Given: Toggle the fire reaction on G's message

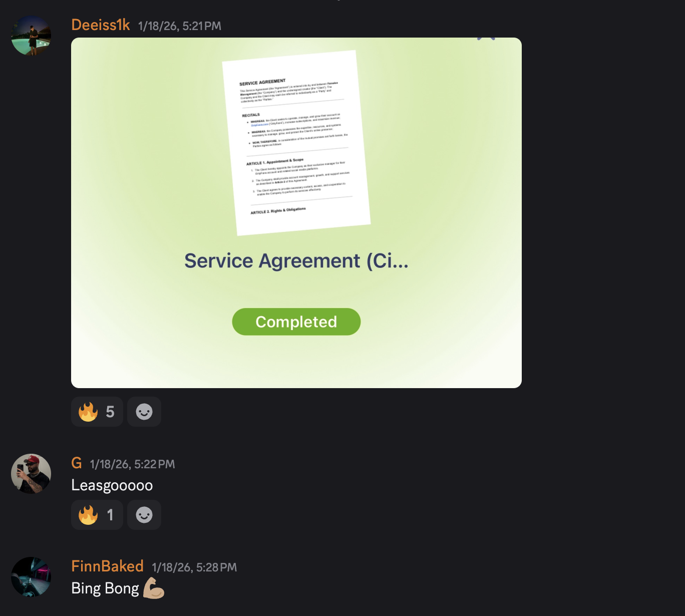Looking at the screenshot, I should [x=97, y=515].
